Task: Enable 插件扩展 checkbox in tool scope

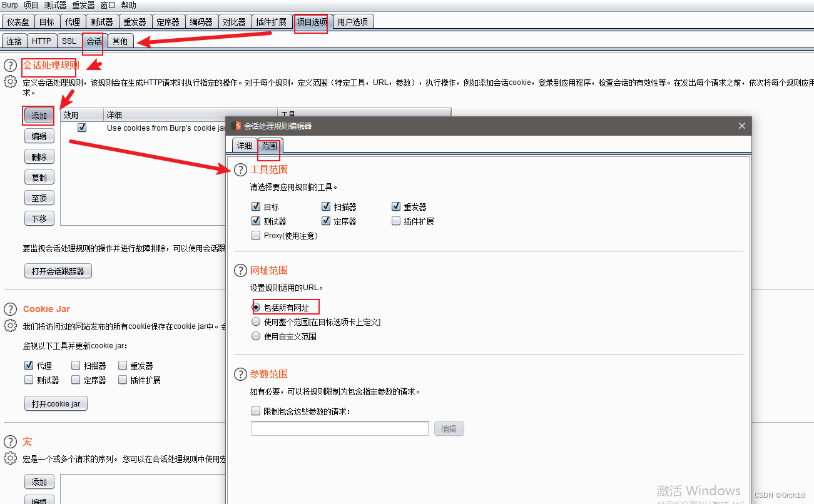Action: pos(395,221)
